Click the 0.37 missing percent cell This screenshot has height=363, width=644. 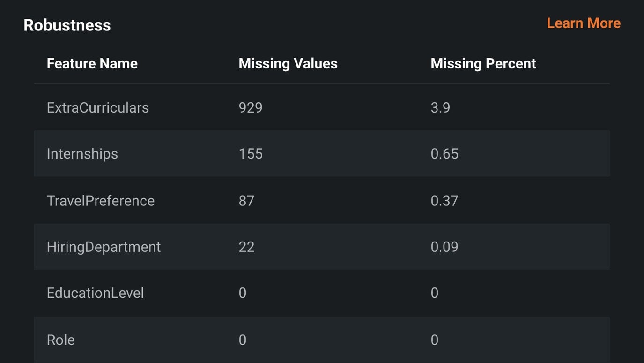(x=444, y=201)
